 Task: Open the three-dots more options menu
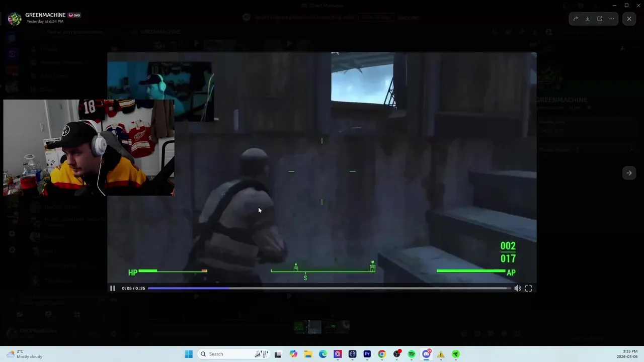coord(612,19)
